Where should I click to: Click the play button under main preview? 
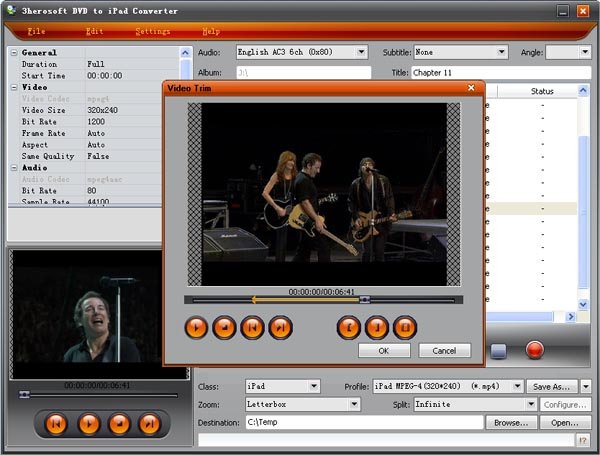pos(89,424)
